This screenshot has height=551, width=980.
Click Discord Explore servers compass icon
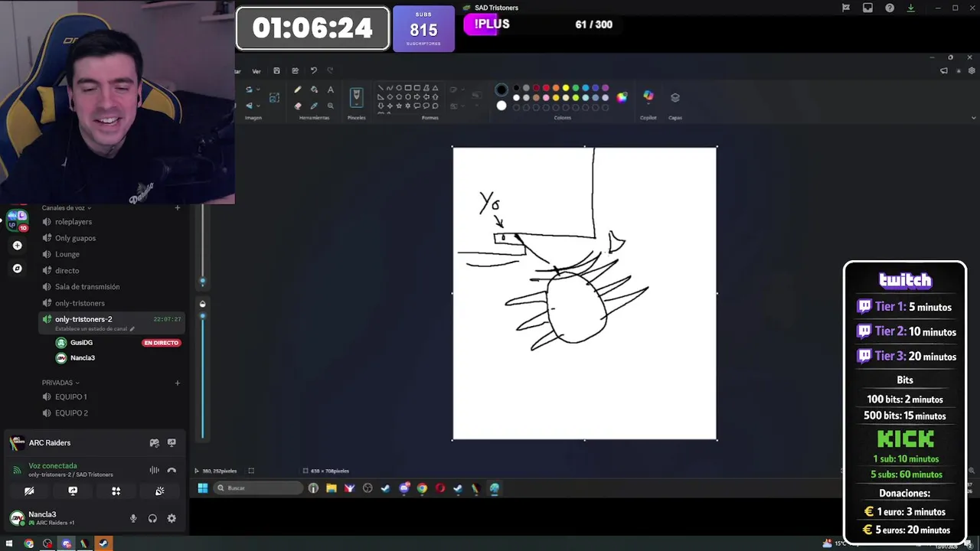point(17,269)
